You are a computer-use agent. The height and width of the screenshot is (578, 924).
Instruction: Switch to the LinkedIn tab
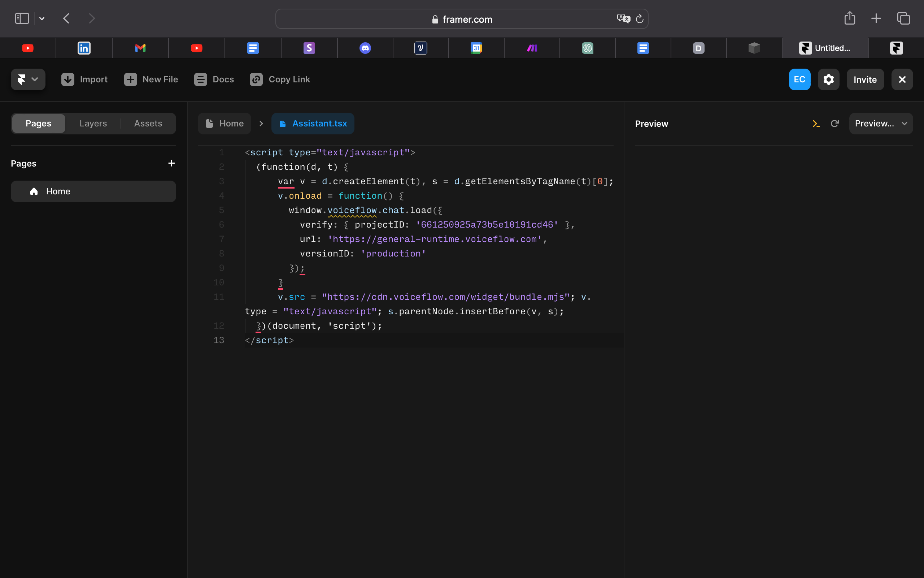click(84, 48)
